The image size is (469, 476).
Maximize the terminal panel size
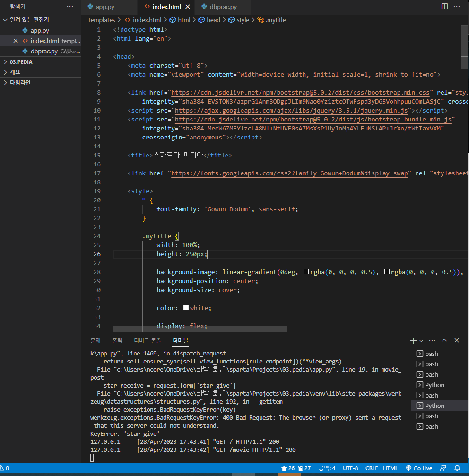click(x=444, y=341)
